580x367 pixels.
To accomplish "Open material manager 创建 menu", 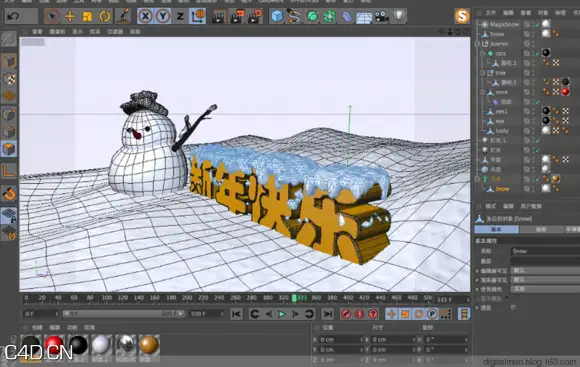I will (x=37, y=328).
